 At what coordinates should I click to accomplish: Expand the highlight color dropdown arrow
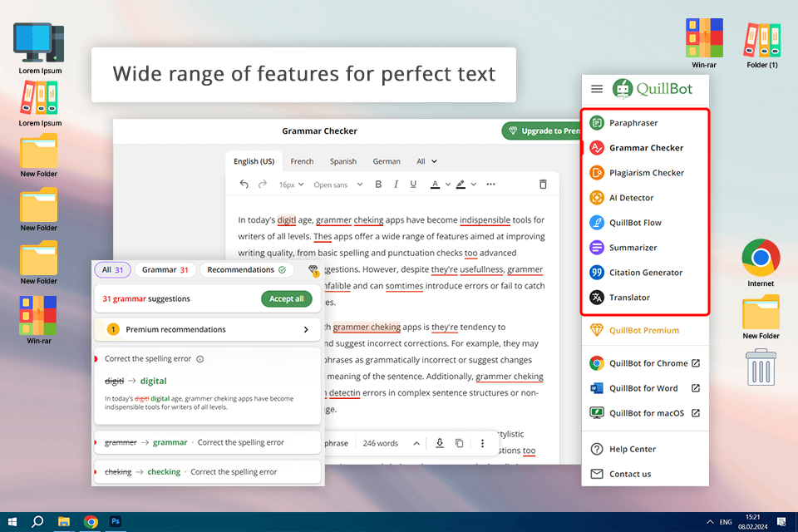coord(473,185)
